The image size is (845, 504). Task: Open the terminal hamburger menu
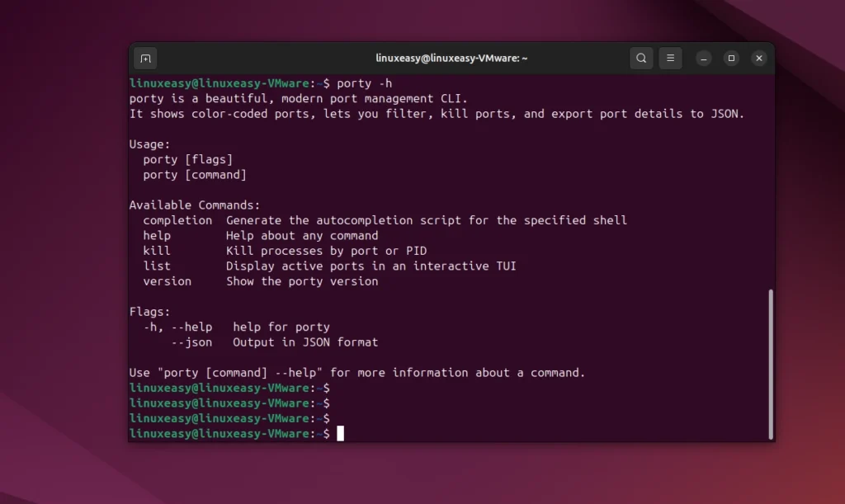tap(670, 59)
